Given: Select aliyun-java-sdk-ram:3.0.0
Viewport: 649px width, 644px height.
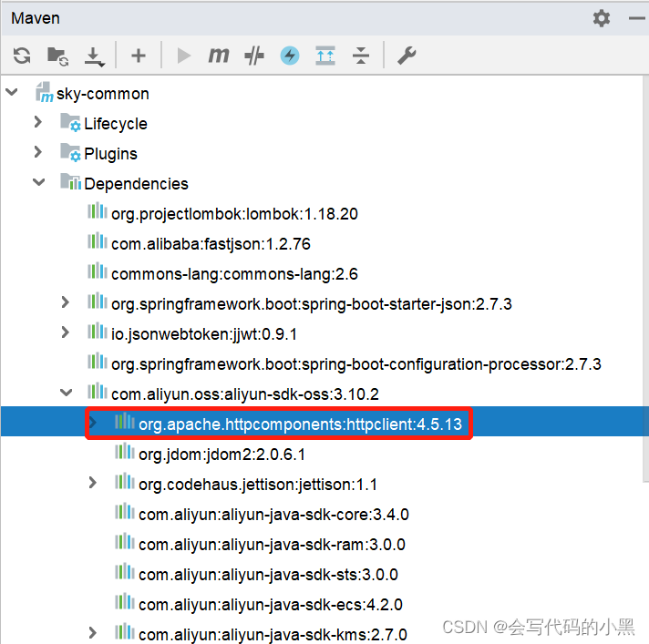Looking at the screenshot, I should (272, 545).
